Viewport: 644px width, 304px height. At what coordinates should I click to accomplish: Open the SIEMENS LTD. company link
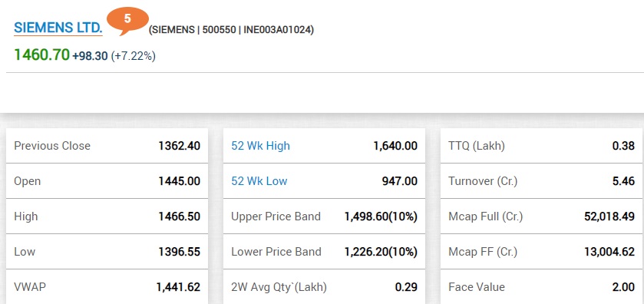[x=58, y=28]
